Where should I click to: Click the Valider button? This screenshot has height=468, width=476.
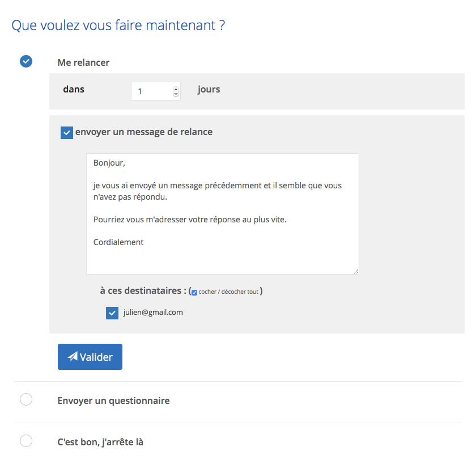click(x=90, y=357)
